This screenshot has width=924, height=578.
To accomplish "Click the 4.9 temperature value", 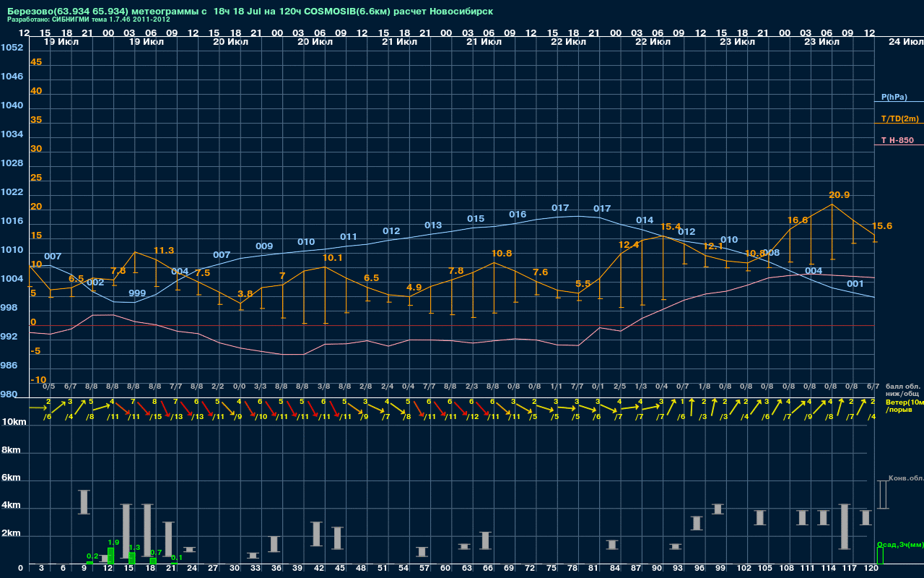I will [x=414, y=288].
